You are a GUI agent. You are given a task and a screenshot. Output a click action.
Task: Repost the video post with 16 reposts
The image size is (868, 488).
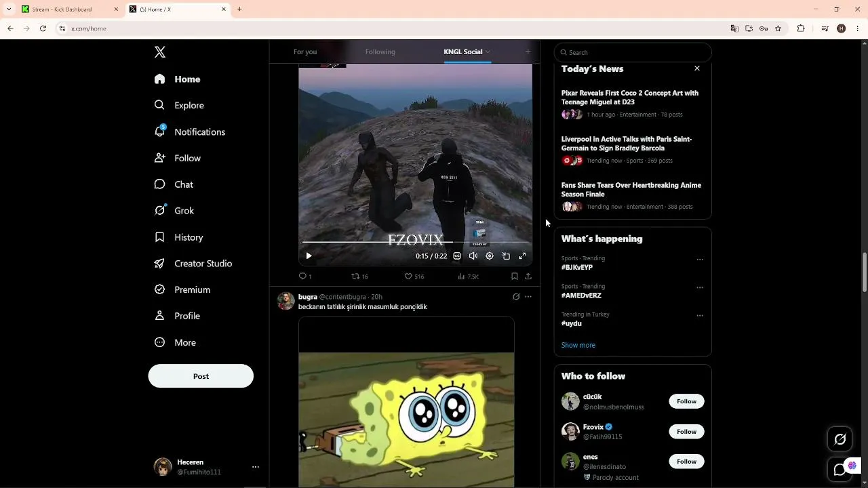(359, 277)
